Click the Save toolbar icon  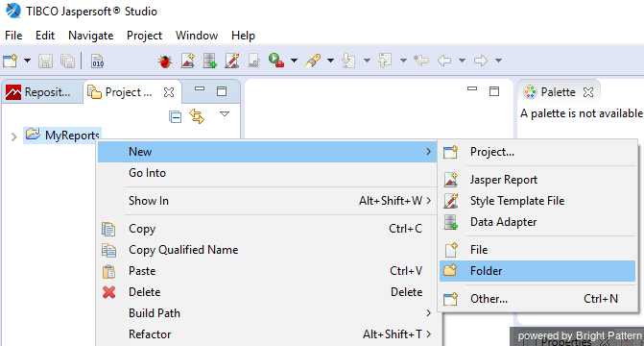[x=45, y=61]
